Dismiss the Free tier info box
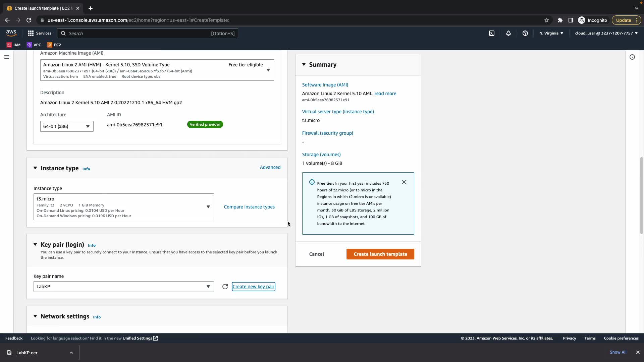The height and width of the screenshot is (362, 644). click(x=404, y=182)
